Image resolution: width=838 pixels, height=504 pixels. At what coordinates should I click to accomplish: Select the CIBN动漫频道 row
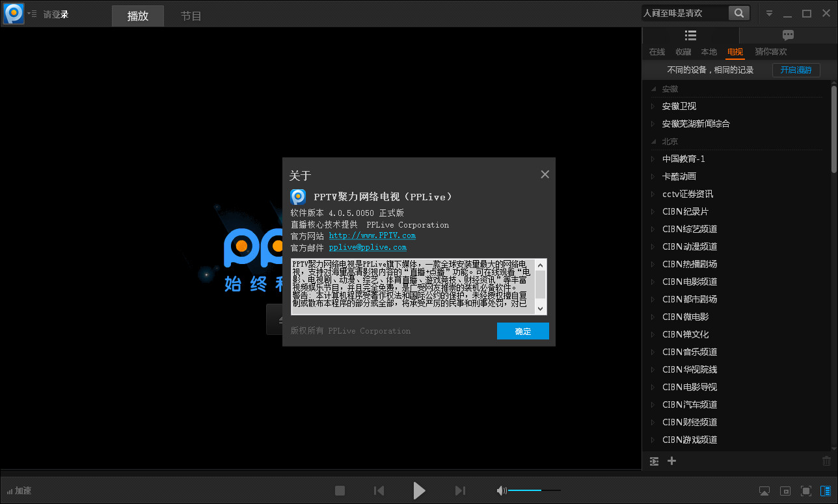point(736,246)
